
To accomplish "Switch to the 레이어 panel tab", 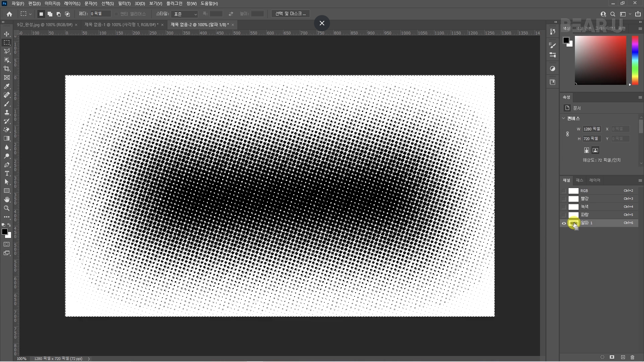I will click(x=595, y=180).
